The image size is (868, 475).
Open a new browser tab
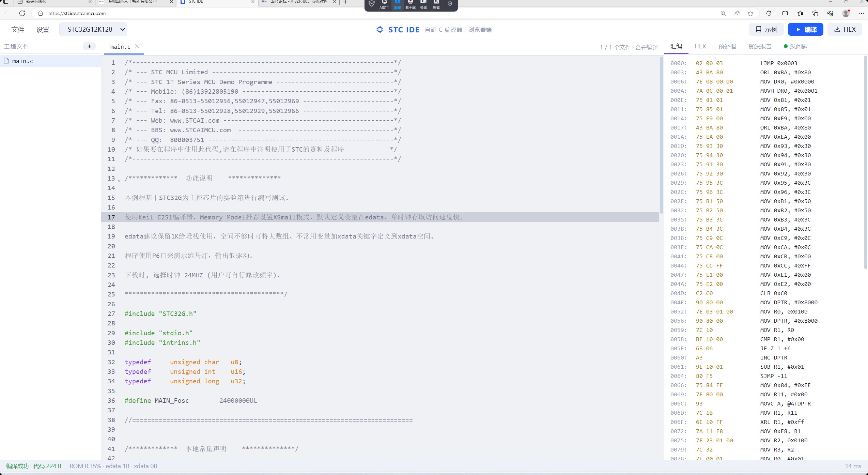[345, 2]
